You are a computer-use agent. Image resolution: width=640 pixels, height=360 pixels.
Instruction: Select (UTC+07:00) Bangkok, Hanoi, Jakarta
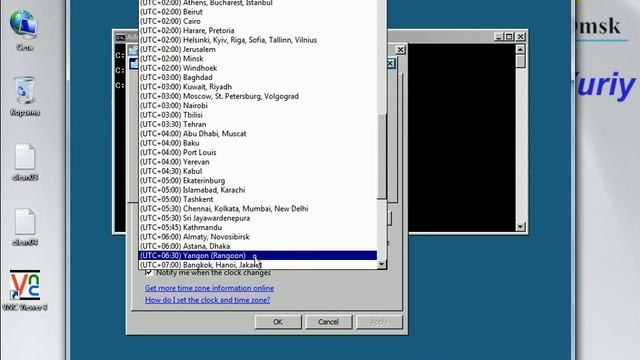point(258,265)
